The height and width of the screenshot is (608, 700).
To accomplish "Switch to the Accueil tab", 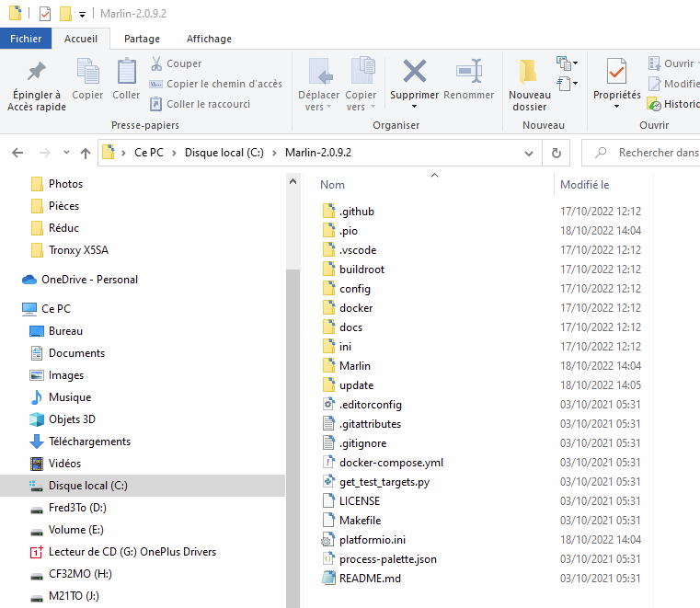I will click(81, 39).
